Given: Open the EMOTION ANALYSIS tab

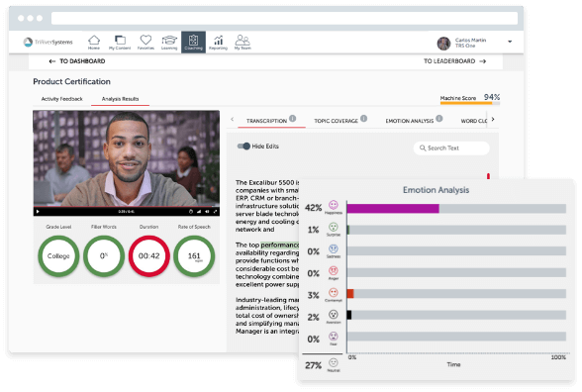Looking at the screenshot, I should (x=410, y=121).
